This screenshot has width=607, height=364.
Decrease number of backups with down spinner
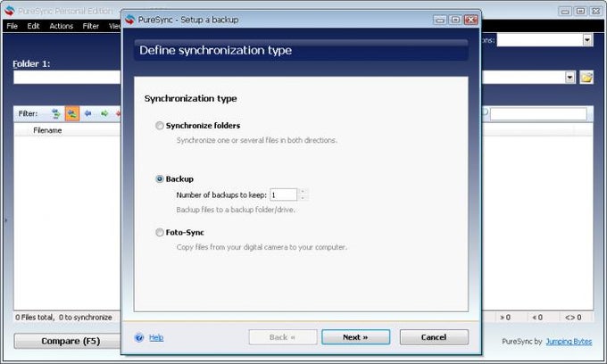pos(303,198)
